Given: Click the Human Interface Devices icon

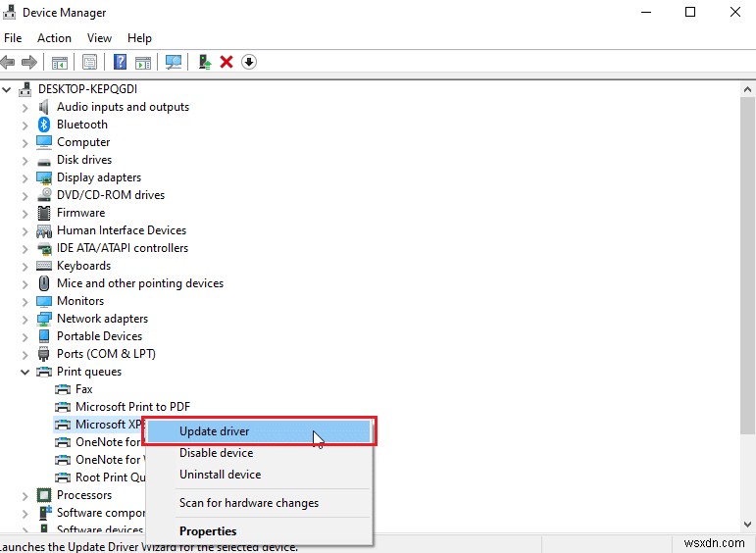Looking at the screenshot, I should coord(44,230).
